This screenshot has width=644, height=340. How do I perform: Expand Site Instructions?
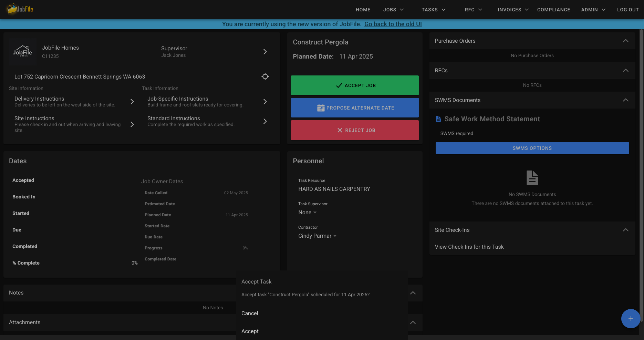[132, 124]
